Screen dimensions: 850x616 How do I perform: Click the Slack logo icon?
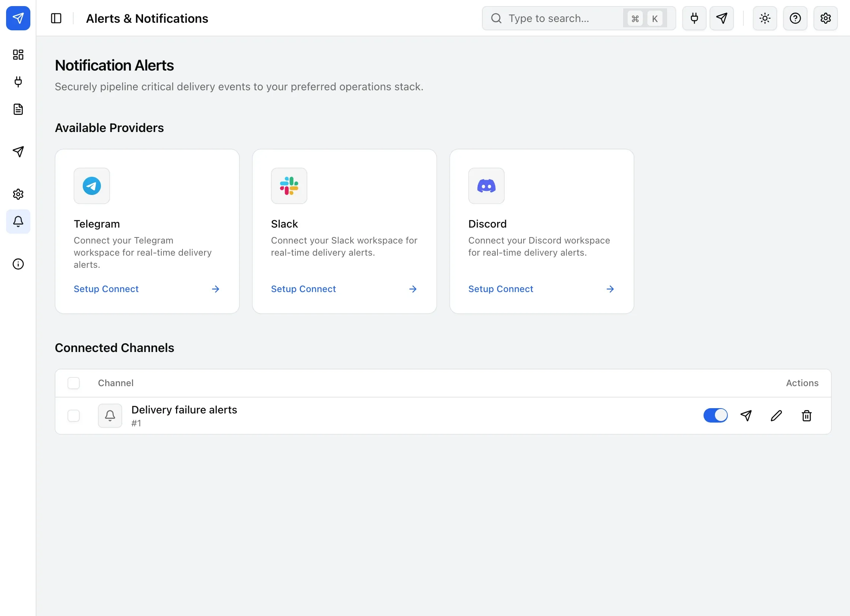point(289,186)
